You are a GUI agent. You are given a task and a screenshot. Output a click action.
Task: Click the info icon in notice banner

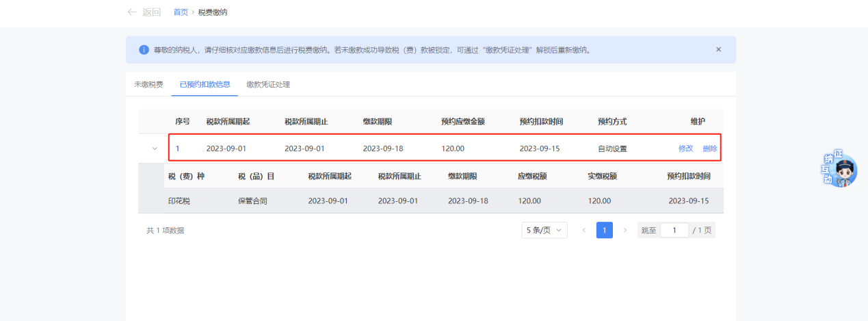144,50
